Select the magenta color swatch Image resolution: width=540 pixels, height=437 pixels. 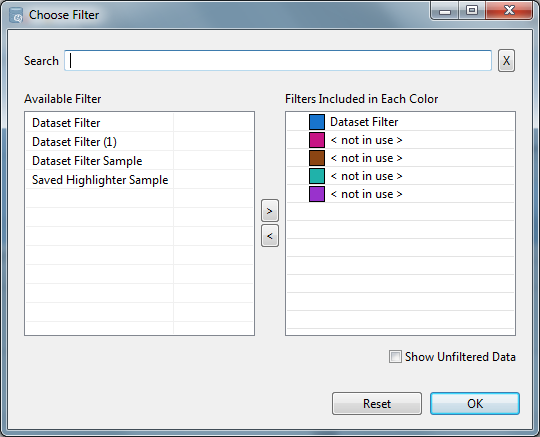317,140
